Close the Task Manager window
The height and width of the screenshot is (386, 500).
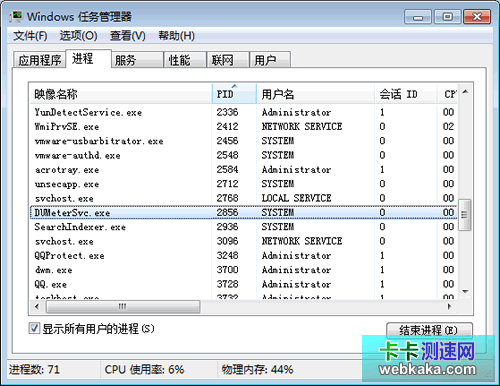(477, 17)
